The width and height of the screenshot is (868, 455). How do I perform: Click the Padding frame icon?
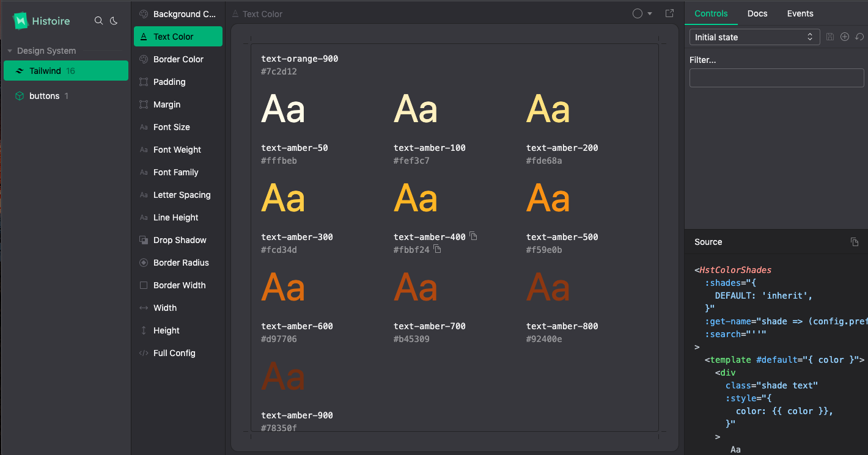tap(144, 82)
